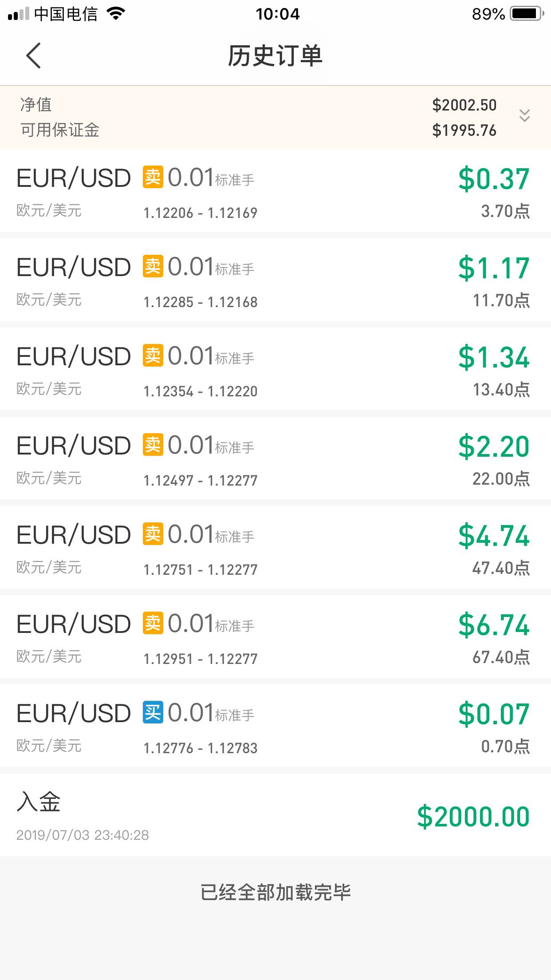The image size is (551, 980).
Task: Tap the cellular signal bars icon
Action: coord(19,14)
